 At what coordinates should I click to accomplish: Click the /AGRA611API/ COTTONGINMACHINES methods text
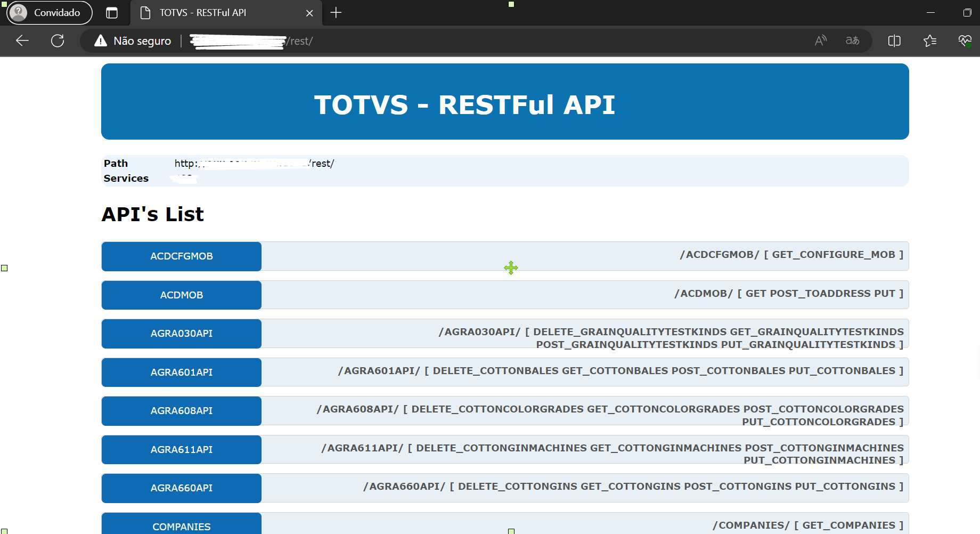(612, 454)
